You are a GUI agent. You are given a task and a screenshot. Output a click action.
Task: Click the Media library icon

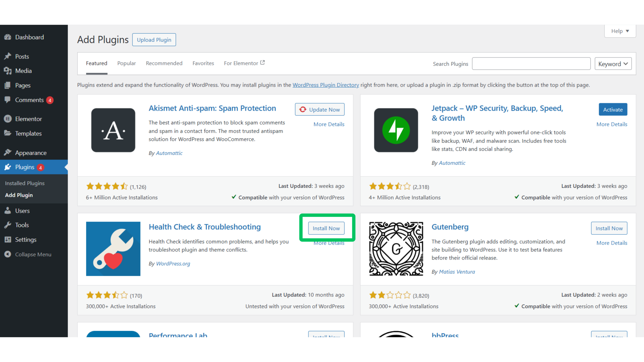8,71
